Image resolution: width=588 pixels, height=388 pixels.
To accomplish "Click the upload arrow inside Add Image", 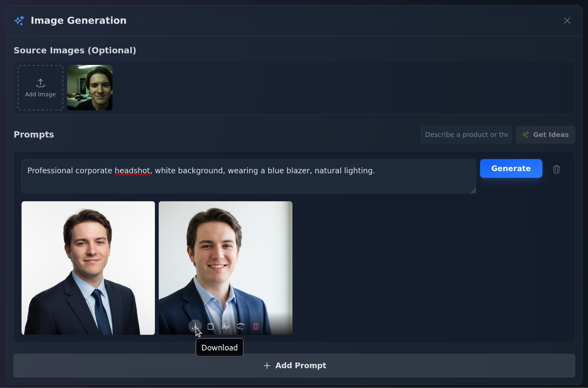I will pyautogui.click(x=40, y=83).
